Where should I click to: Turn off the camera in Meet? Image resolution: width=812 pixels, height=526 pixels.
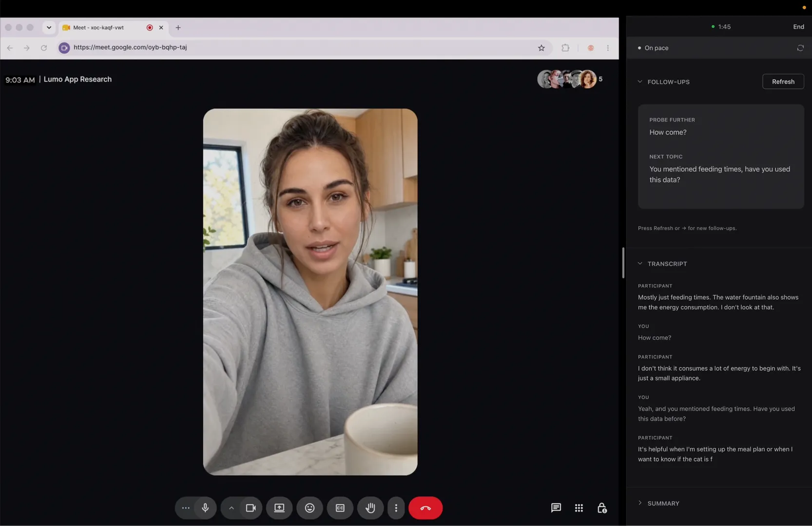tap(251, 508)
